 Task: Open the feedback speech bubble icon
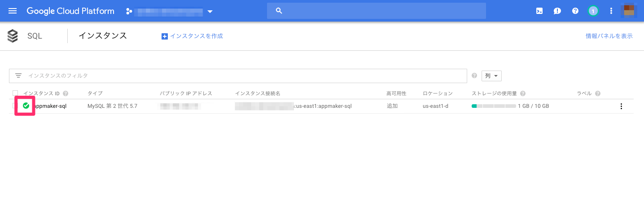(557, 11)
